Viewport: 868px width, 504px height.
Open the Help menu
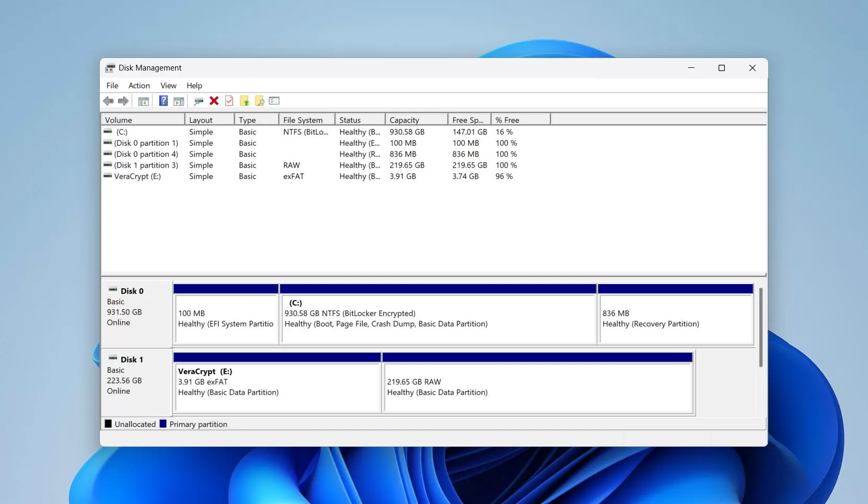[x=194, y=86]
